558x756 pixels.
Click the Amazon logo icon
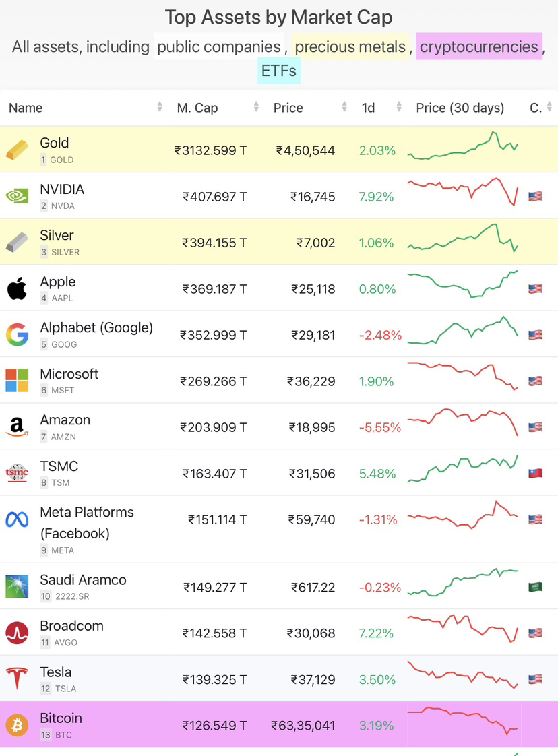18,427
